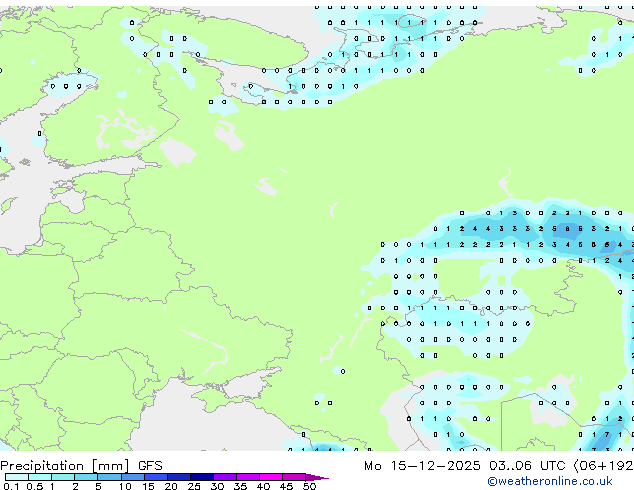Pick the 1–2 mm light cyan legend swatch
The height and width of the screenshot is (490, 634).
pos(63,477)
